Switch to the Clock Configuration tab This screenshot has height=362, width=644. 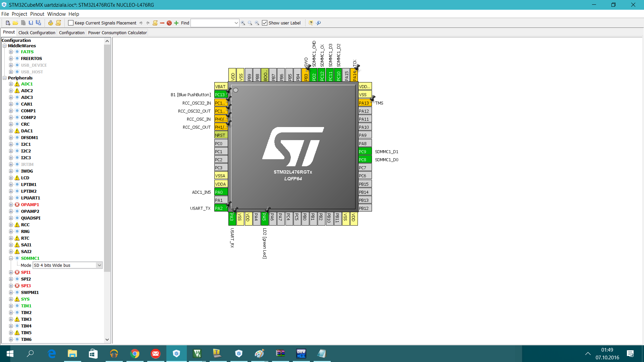[x=37, y=32]
